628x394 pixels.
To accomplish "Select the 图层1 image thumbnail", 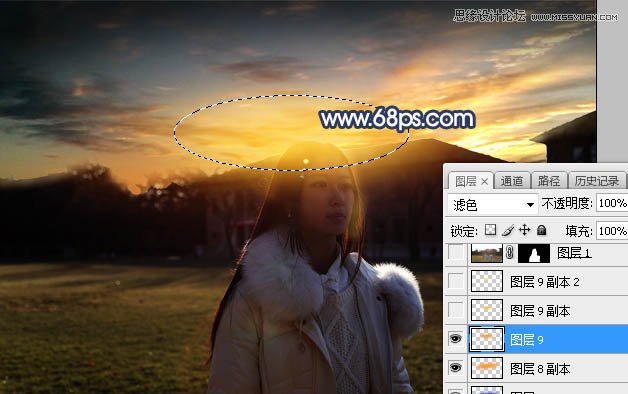I will (x=487, y=253).
